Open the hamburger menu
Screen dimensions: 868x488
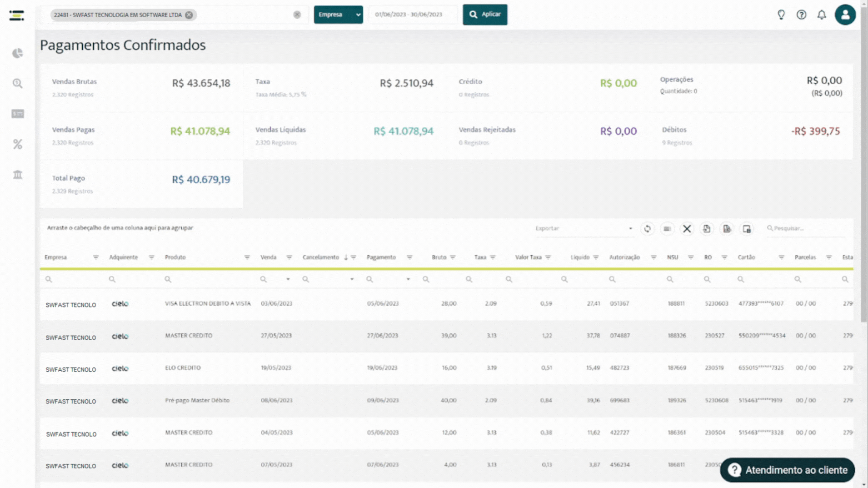click(x=17, y=15)
